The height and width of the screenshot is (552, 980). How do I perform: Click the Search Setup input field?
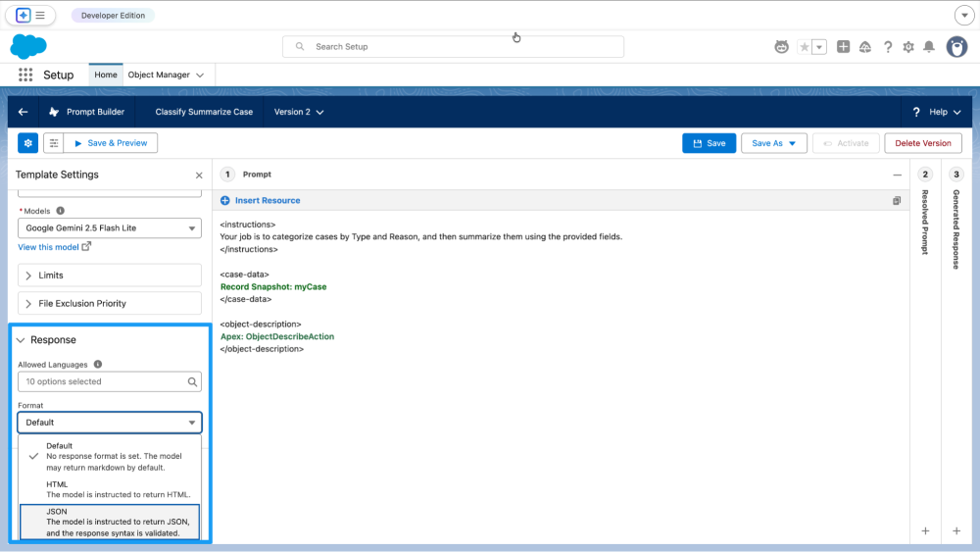(461, 47)
